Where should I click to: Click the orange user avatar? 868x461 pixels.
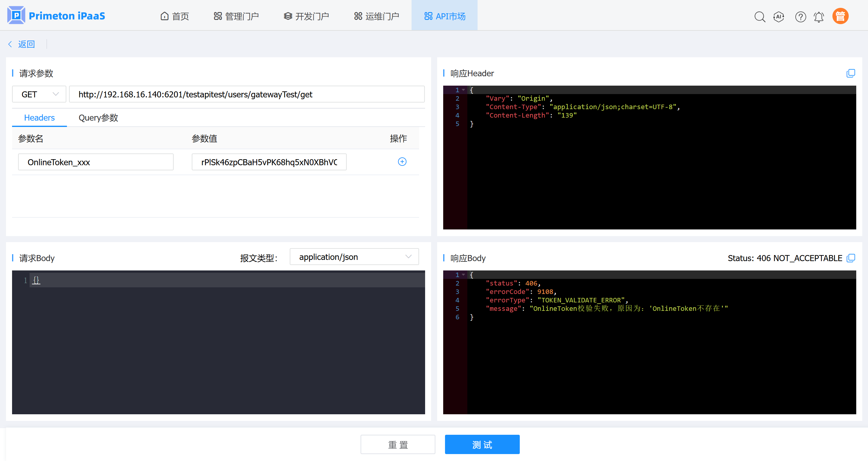click(x=840, y=16)
